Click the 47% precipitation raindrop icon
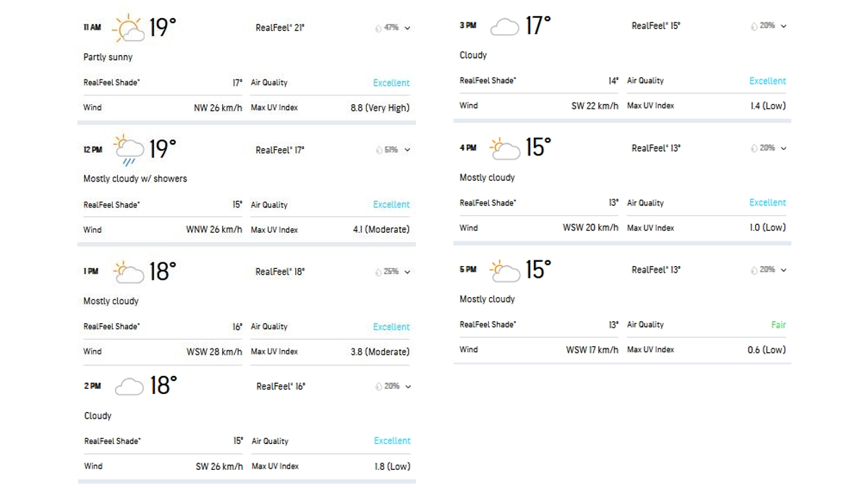 [x=378, y=28]
